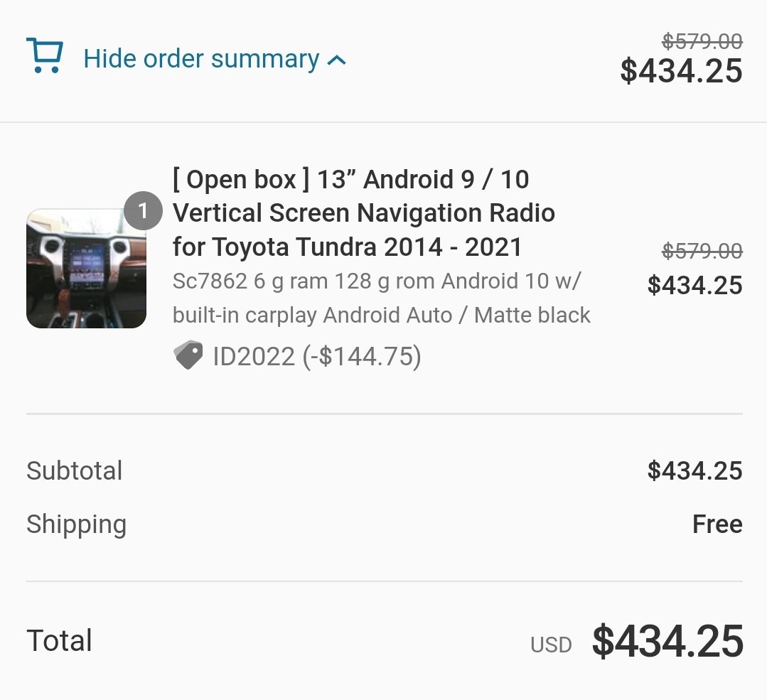Click the item's crossed-out $579.00 price

pos(702,251)
